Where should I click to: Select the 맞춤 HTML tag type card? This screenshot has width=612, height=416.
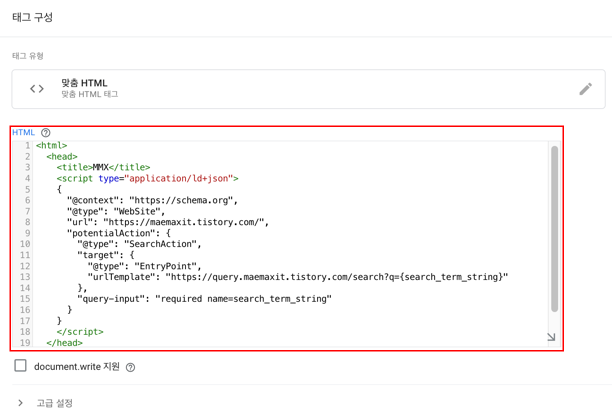tap(308, 89)
